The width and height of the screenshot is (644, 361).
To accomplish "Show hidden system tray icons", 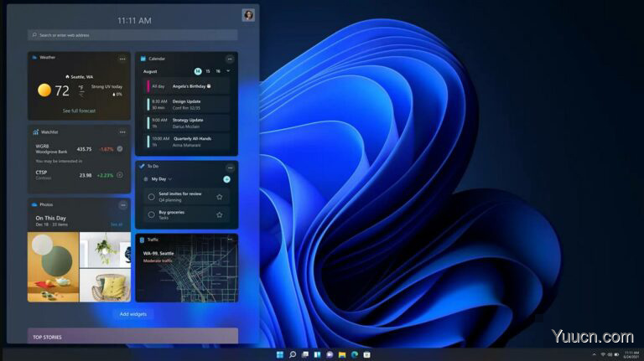I will (594, 354).
